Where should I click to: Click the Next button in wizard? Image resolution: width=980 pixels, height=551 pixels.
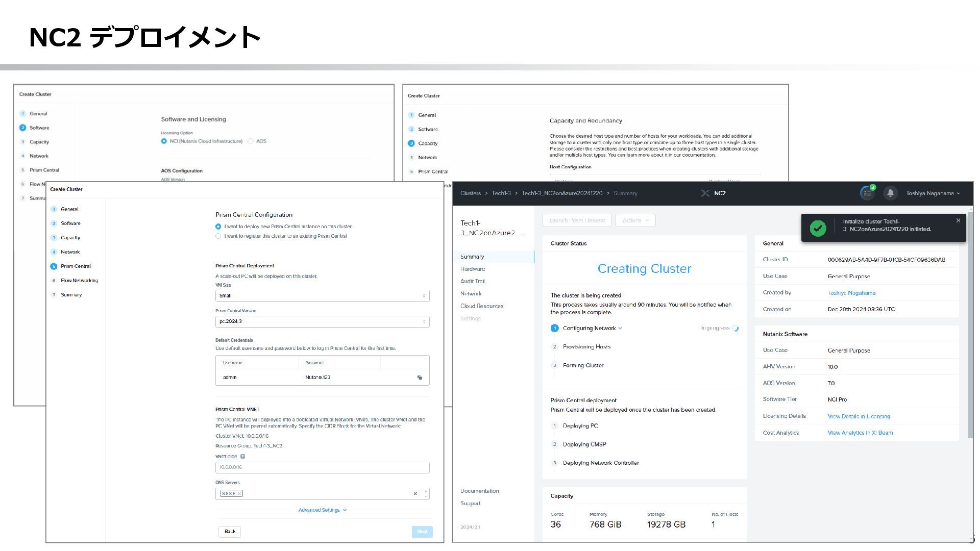(x=422, y=532)
